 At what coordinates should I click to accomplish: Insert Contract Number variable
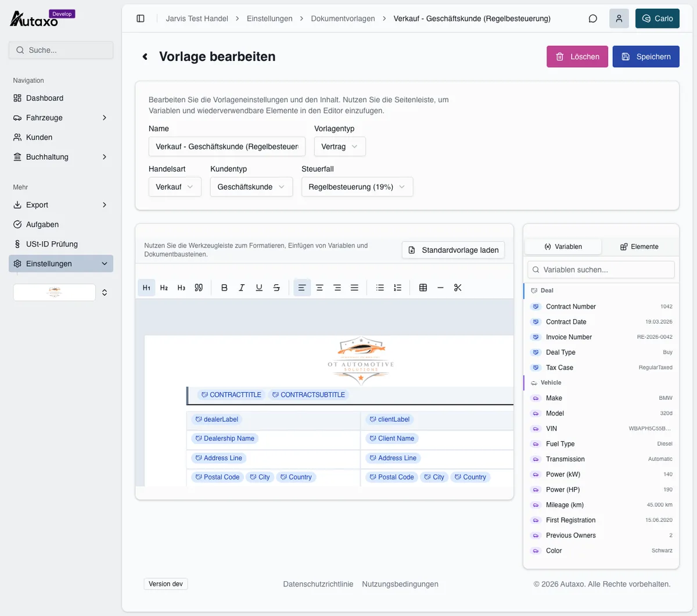[601, 306]
